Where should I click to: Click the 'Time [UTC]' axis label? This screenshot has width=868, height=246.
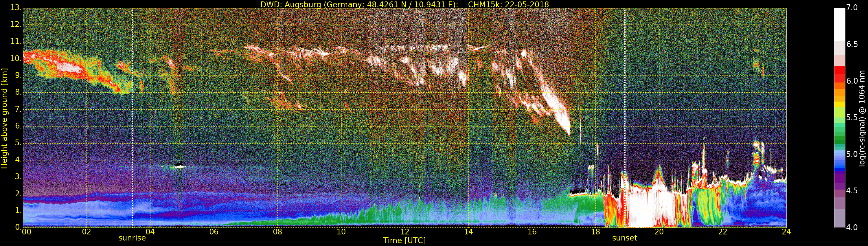click(404, 241)
